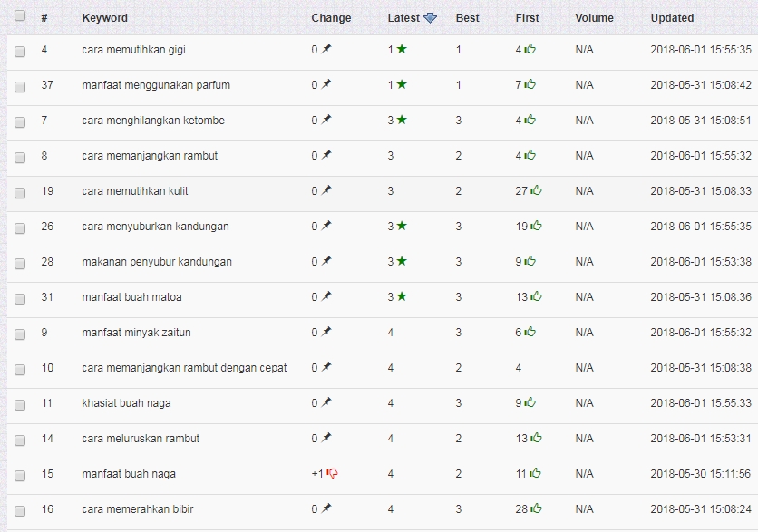The width and height of the screenshot is (758, 532).
Task: Check the box for cara memutihkan gigi
Action: pyautogui.click(x=20, y=52)
